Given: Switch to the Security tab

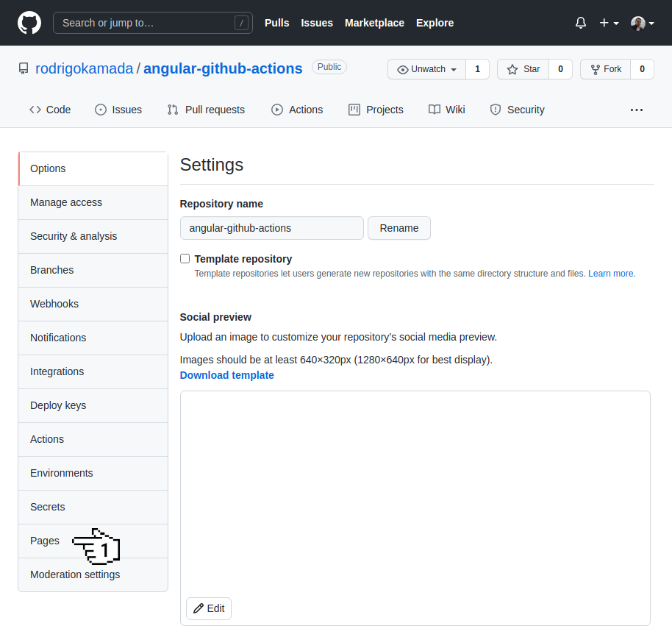Looking at the screenshot, I should point(518,110).
